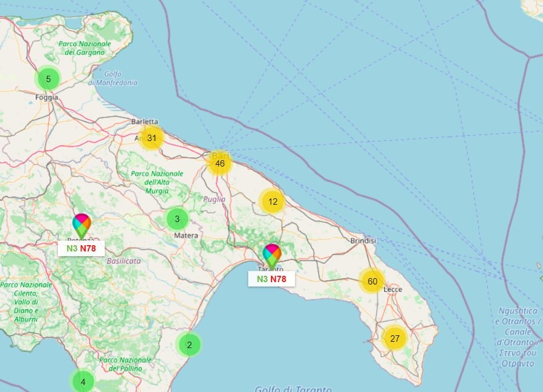The height and width of the screenshot is (392, 543).
Task: Open the Salento cluster marked 27
Action: (395, 338)
